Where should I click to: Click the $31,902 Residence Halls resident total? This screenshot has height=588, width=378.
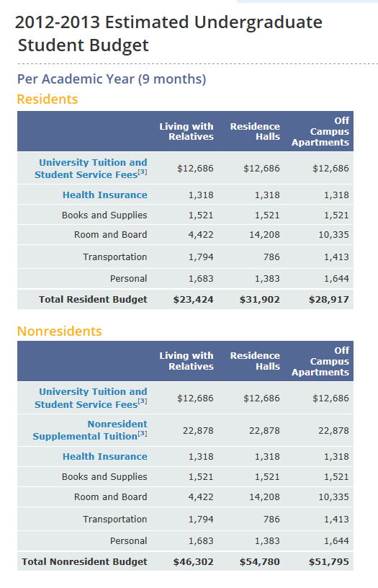point(260,300)
